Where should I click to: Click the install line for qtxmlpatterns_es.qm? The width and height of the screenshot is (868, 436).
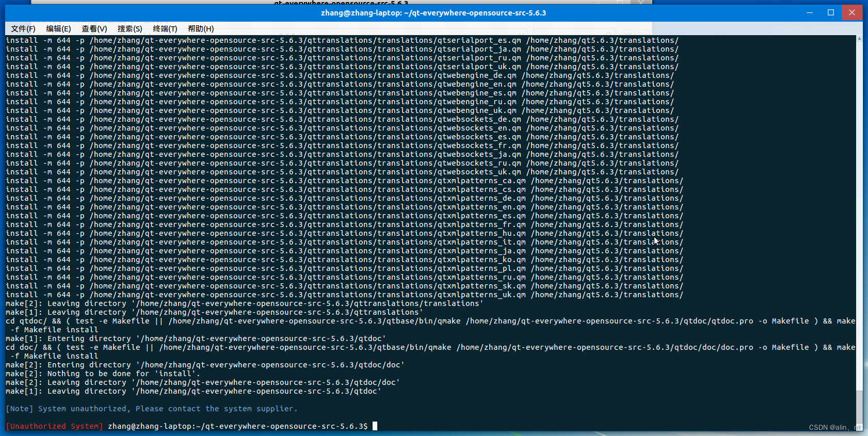pyautogui.click(x=345, y=216)
